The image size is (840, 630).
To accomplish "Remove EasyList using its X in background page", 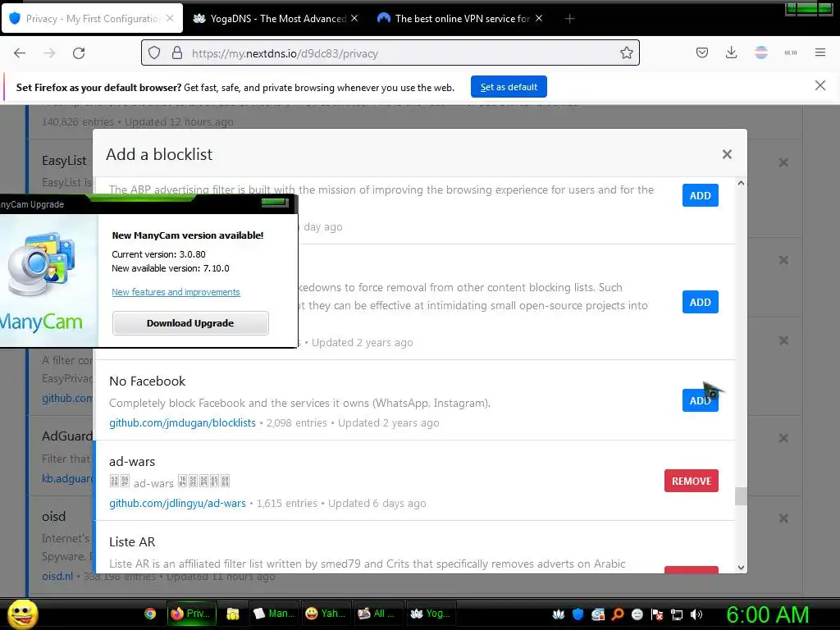I will [783, 162].
